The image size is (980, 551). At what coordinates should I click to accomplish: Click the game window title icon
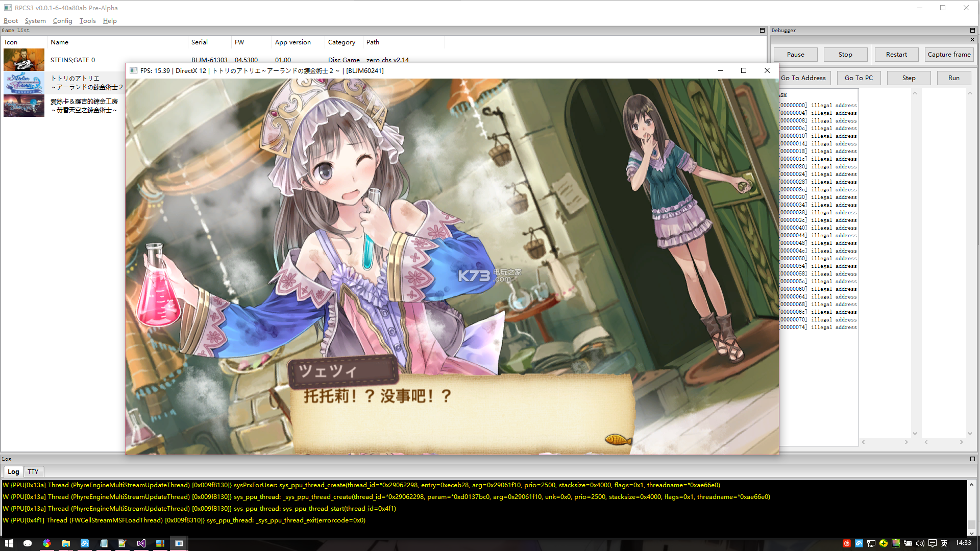133,70
